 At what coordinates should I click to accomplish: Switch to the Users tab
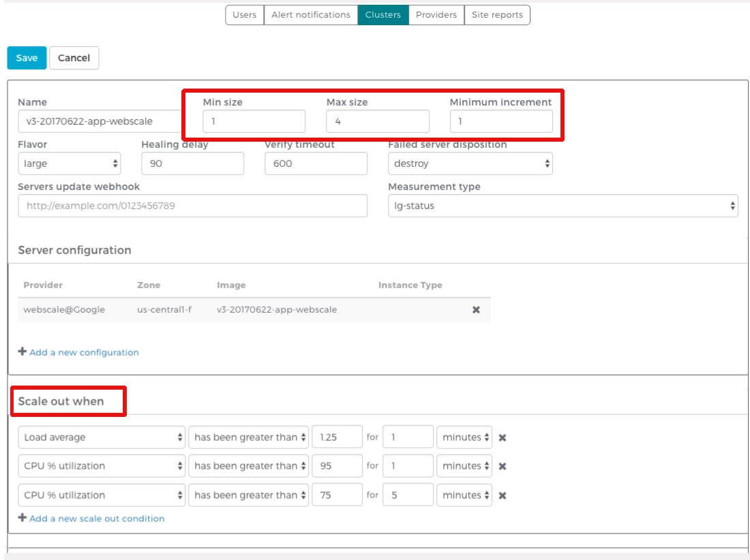(x=244, y=15)
